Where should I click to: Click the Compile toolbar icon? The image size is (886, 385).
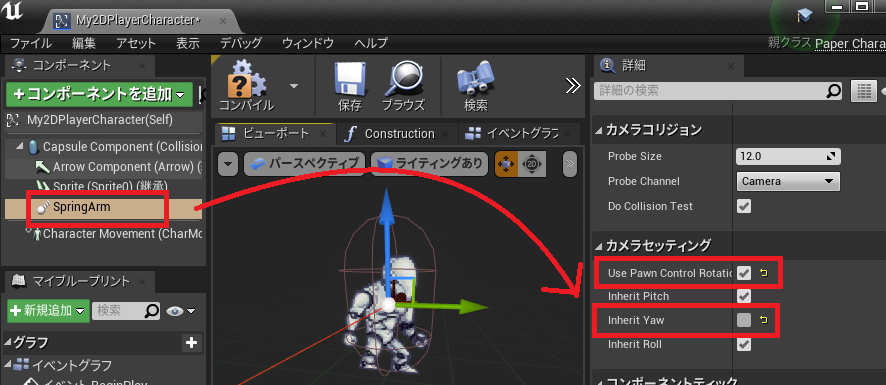pyautogui.click(x=246, y=85)
